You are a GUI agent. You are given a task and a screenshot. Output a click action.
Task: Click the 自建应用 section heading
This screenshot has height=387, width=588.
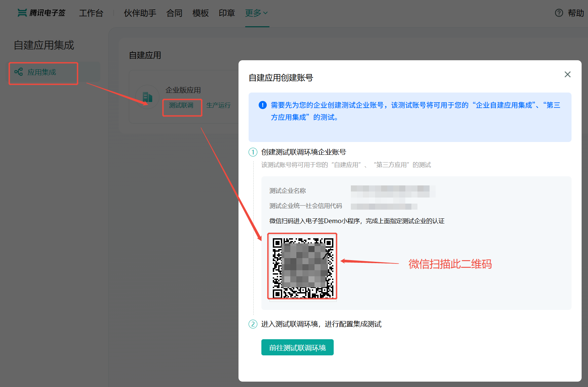pyautogui.click(x=145, y=55)
